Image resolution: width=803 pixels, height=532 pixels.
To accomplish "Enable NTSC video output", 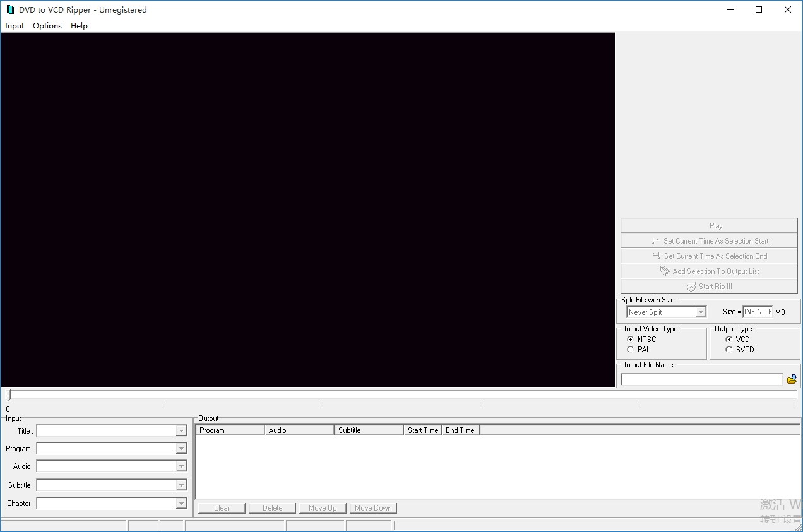I will [x=630, y=339].
